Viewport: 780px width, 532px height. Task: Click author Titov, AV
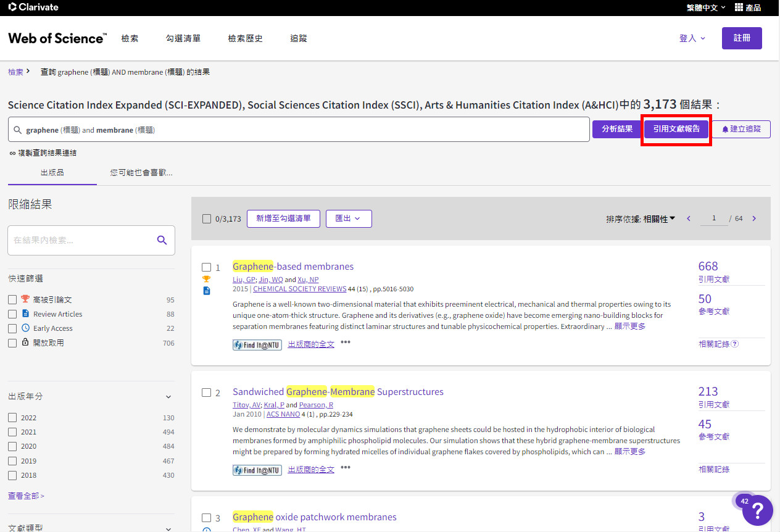point(246,405)
